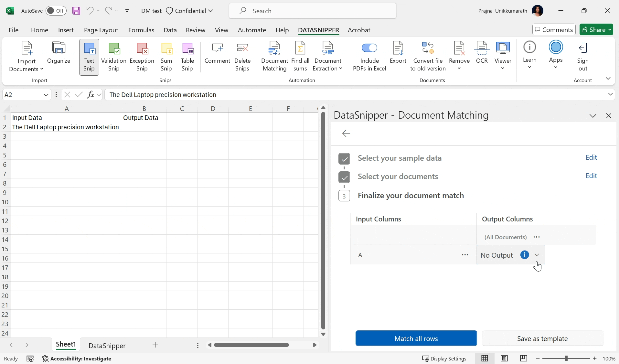The height and width of the screenshot is (364, 619).
Task: Launch Document Matching
Action: click(x=274, y=57)
